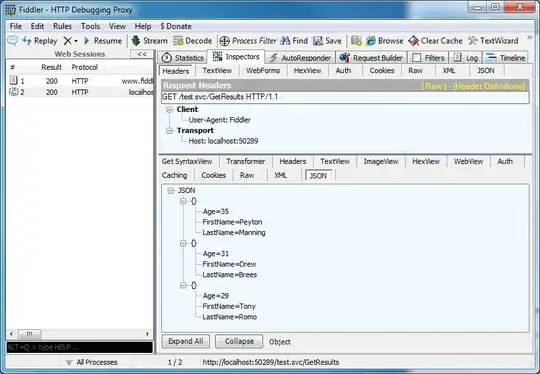Click the camera screenshot toolbar icon
This screenshot has height=374, width=540.
pos(356,41)
